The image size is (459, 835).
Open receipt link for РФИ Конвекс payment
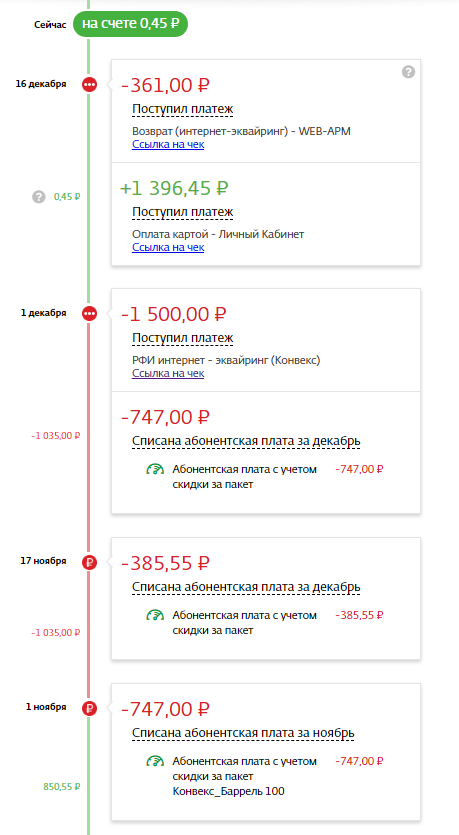click(x=168, y=373)
